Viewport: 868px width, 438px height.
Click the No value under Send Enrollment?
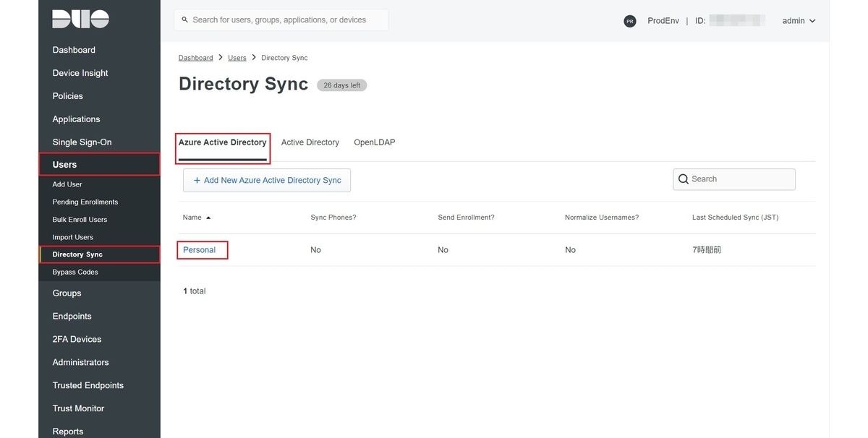[443, 250]
